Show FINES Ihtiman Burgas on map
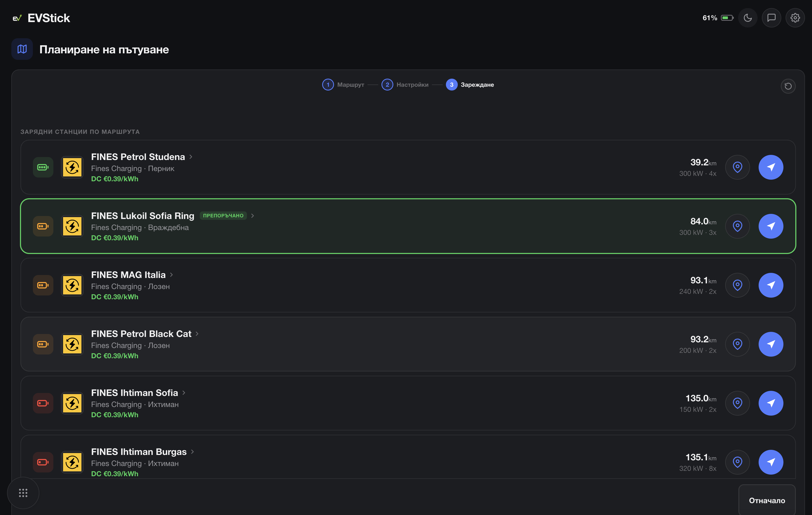This screenshot has height=515, width=812. coord(738,462)
